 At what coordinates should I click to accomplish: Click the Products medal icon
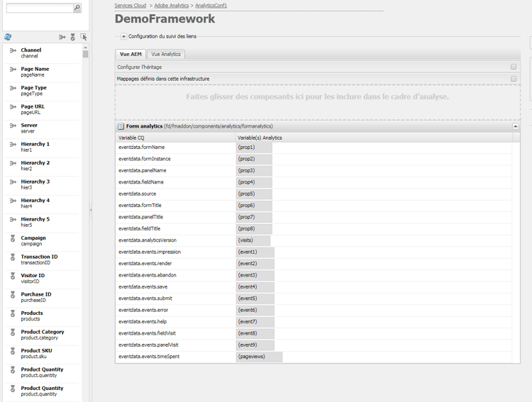13,313
